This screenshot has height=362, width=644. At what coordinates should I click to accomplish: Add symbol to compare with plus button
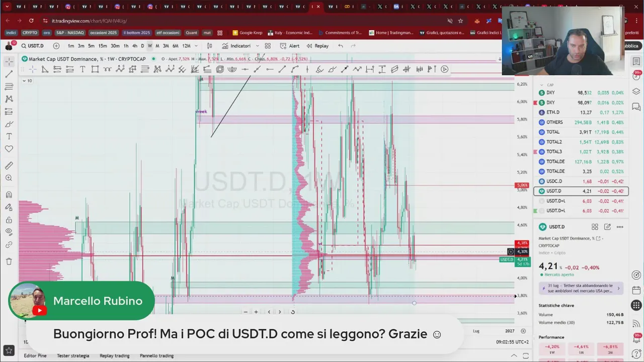56,46
